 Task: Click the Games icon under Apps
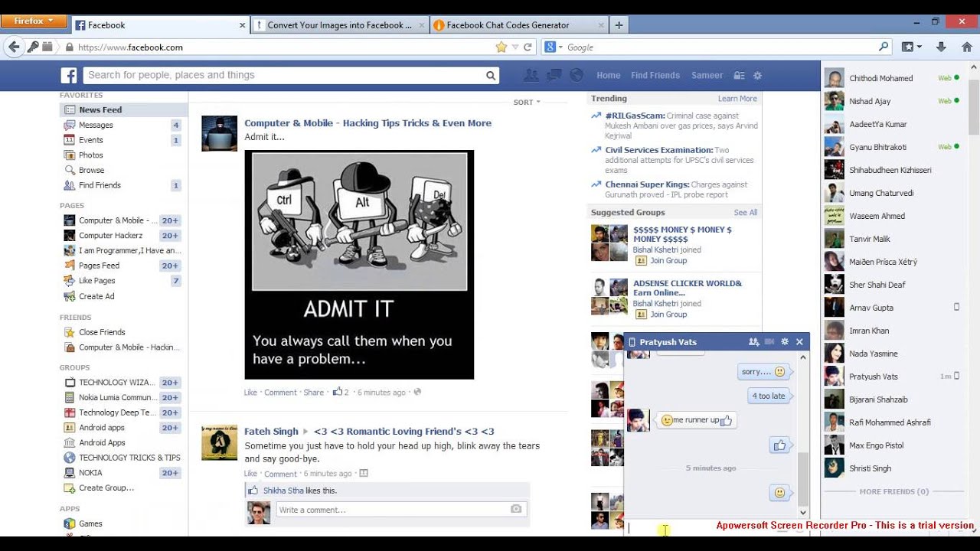click(70, 523)
